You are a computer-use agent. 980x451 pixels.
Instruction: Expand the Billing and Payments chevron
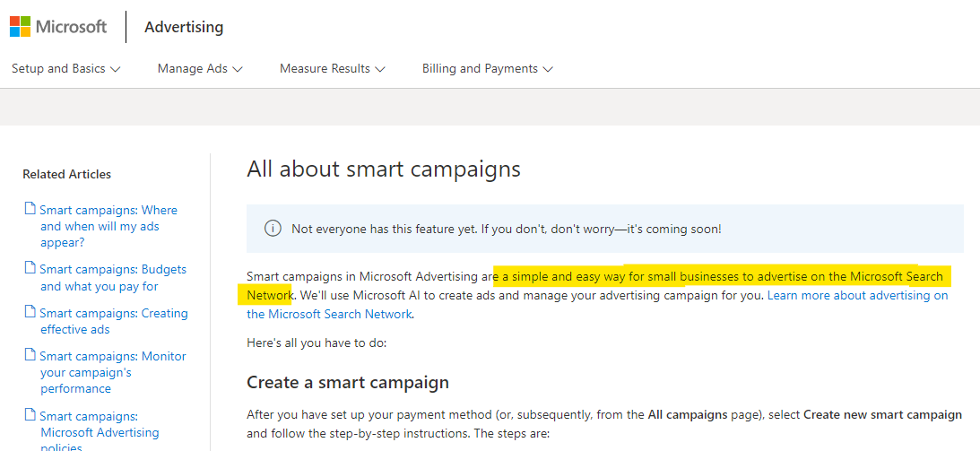tap(548, 69)
